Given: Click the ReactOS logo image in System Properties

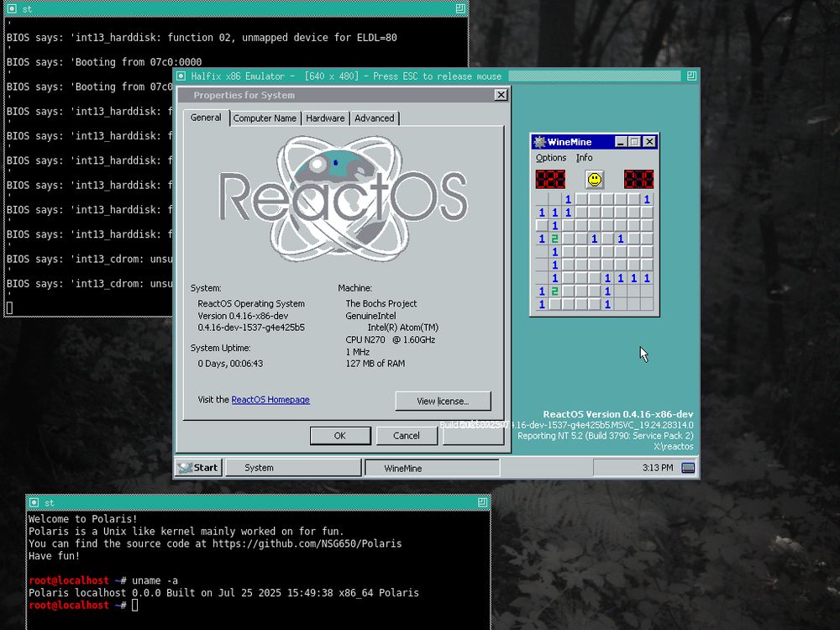Looking at the screenshot, I should click(344, 198).
